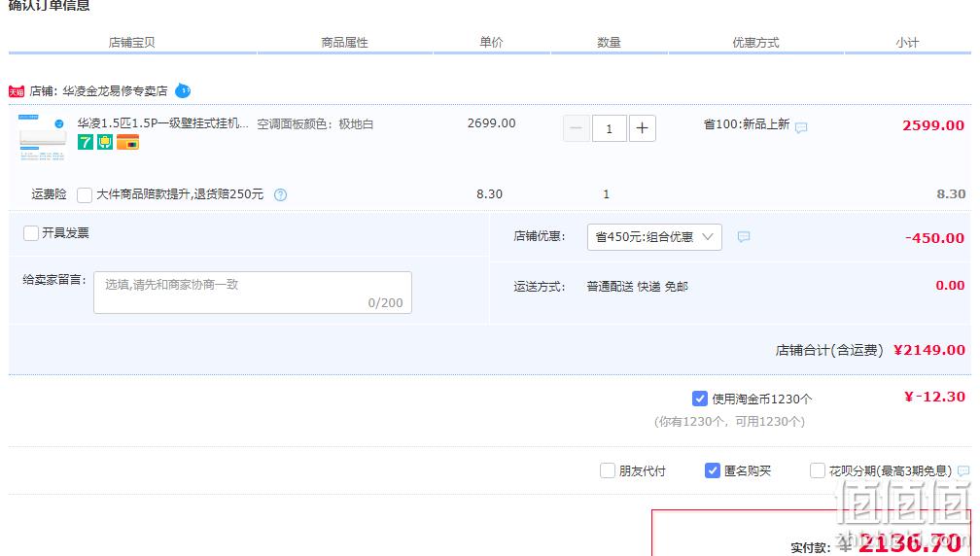
Task: Click the orange credit card badge icon
Action: (x=127, y=142)
